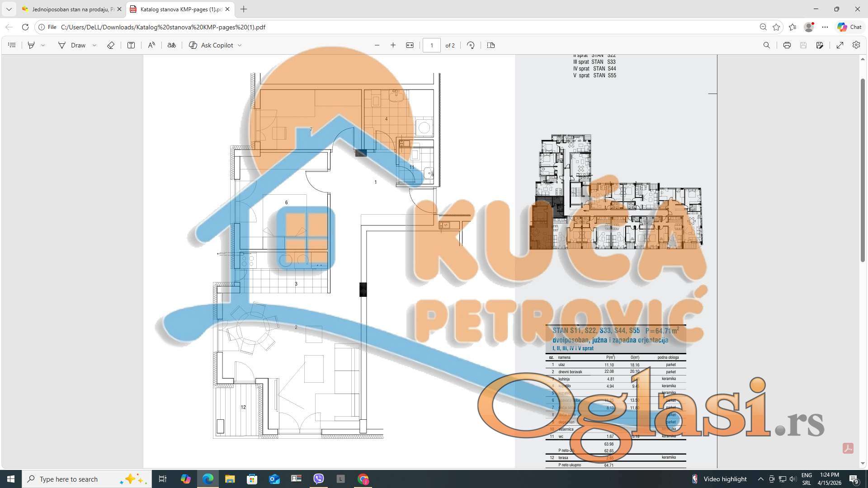The width and height of the screenshot is (868, 488).
Task: Select the Erase tool
Action: [110, 45]
